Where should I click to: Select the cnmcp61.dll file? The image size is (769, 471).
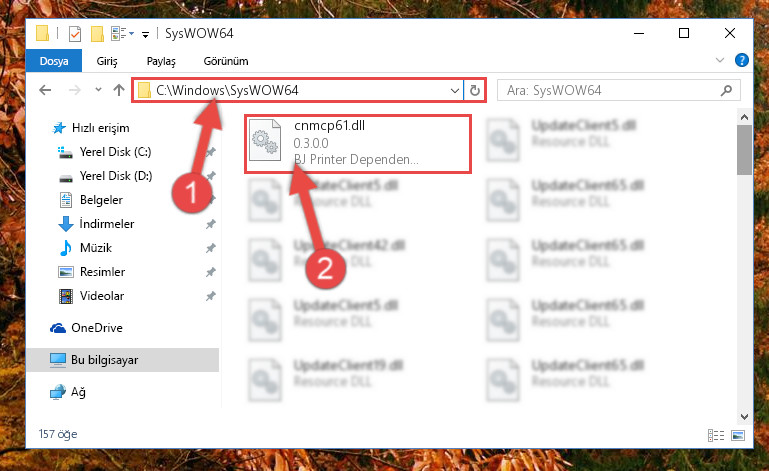pyautogui.click(x=358, y=143)
